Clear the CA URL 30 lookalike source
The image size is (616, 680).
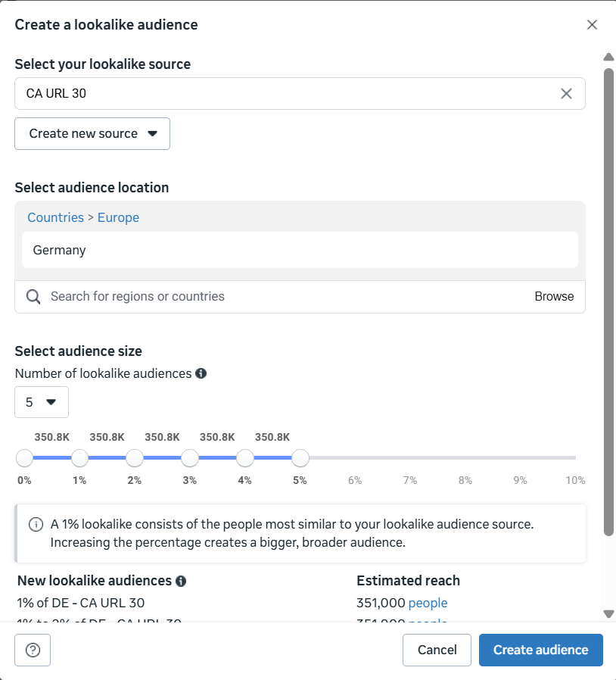566,94
